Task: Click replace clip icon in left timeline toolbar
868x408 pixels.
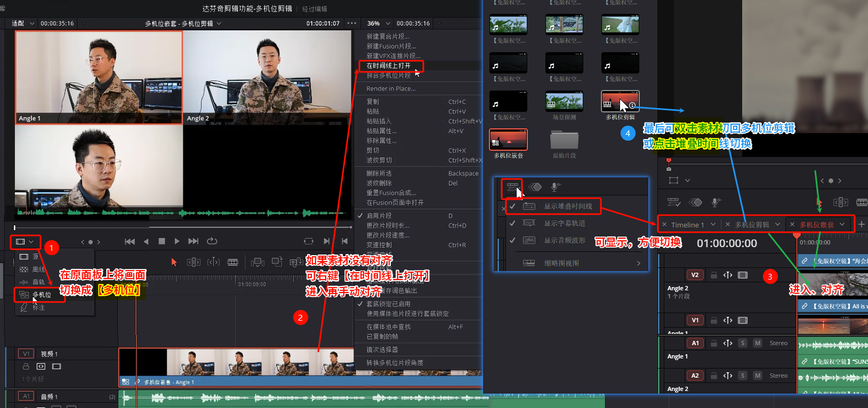Action: coord(296,262)
